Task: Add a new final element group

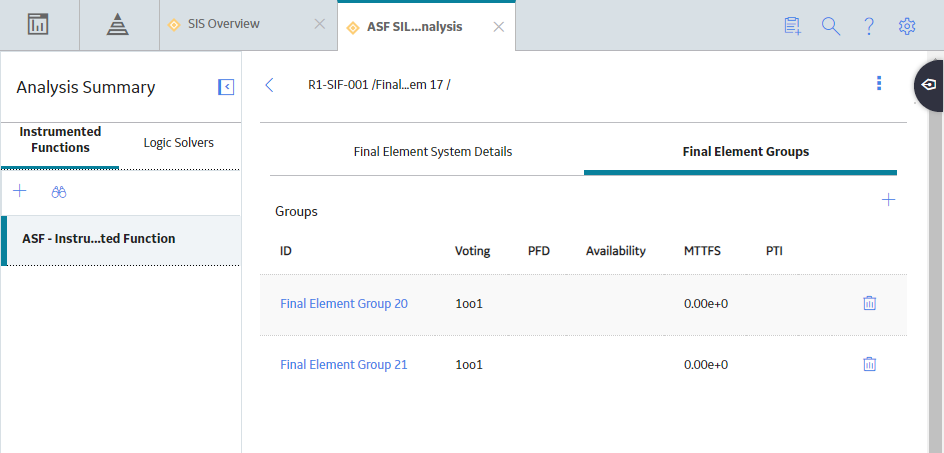Action: pyautogui.click(x=889, y=200)
